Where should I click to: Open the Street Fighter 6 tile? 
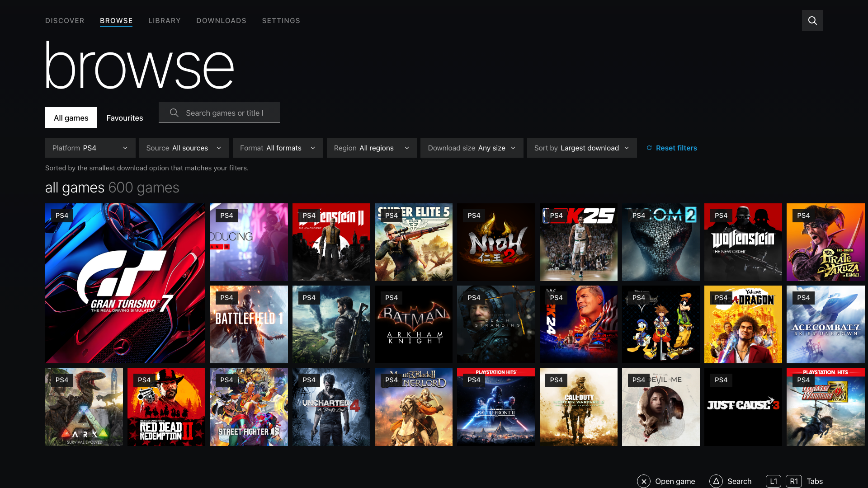coord(249,407)
